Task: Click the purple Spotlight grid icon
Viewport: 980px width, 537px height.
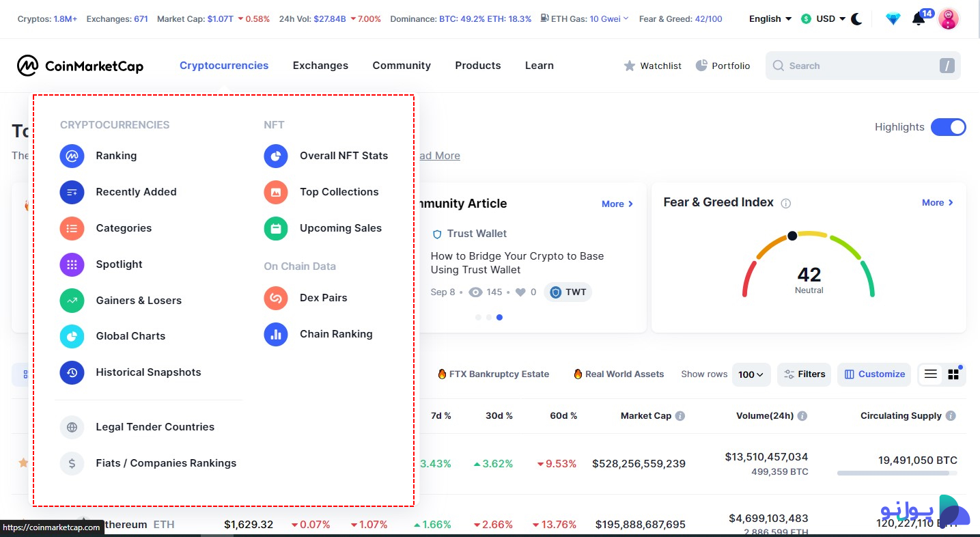Action: click(x=72, y=264)
